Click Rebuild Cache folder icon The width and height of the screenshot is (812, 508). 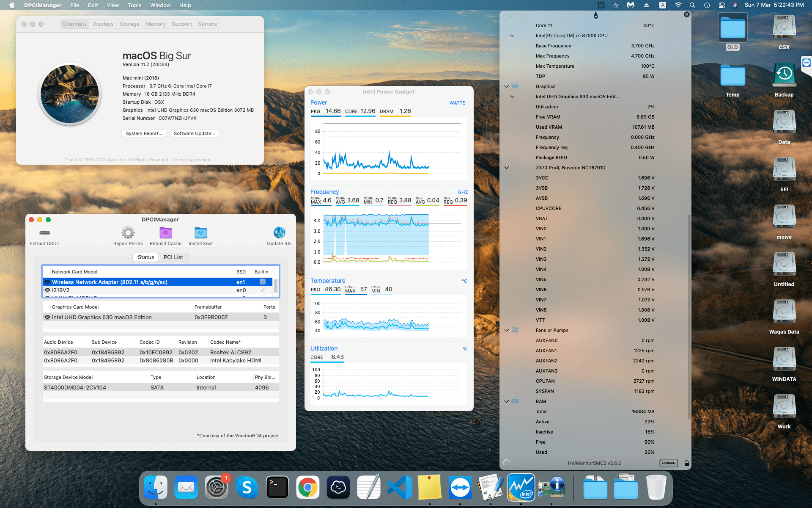165,233
